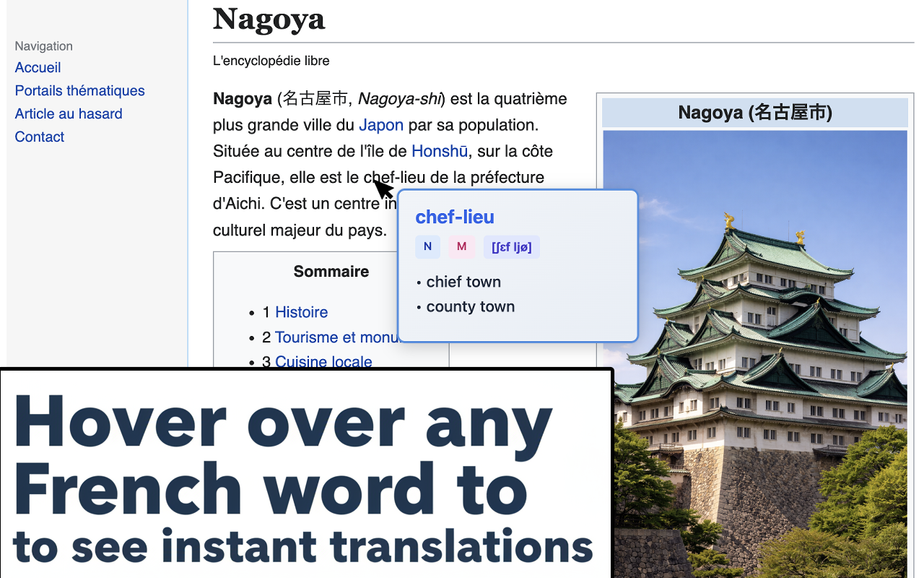
Task: Select the 'chief town' translation
Action: tap(463, 282)
